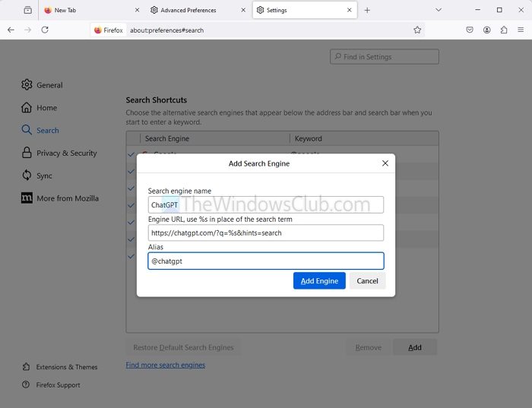Click the Remove search engine button
The width and height of the screenshot is (532, 408).
[x=369, y=347]
